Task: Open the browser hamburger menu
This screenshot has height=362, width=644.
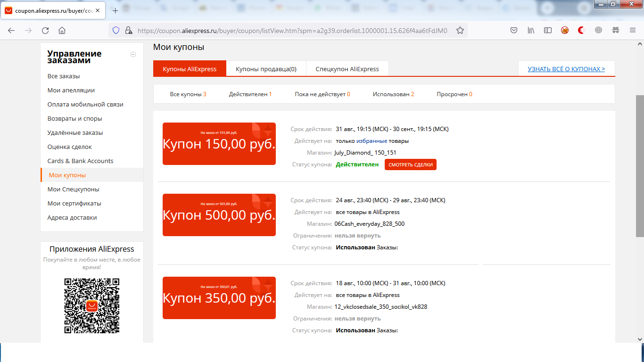Action: (633, 31)
